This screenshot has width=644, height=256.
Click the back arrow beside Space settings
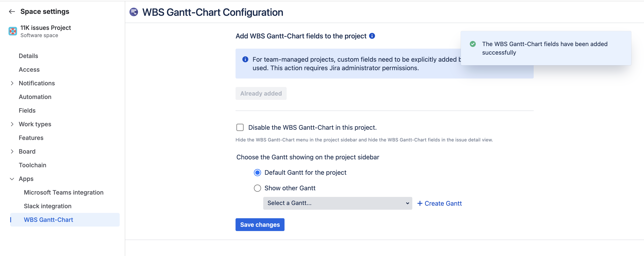pos(12,12)
